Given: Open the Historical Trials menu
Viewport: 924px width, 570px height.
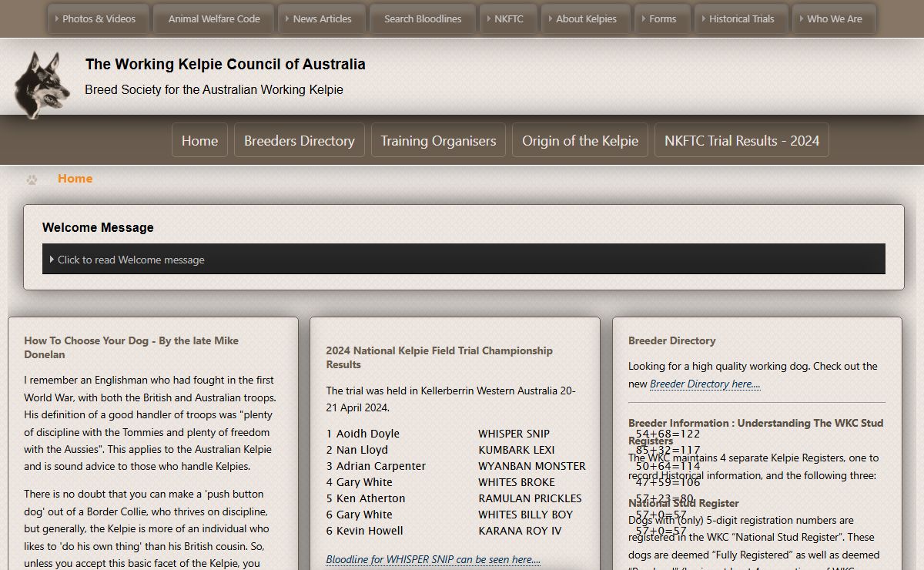Looking at the screenshot, I should [740, 19].
